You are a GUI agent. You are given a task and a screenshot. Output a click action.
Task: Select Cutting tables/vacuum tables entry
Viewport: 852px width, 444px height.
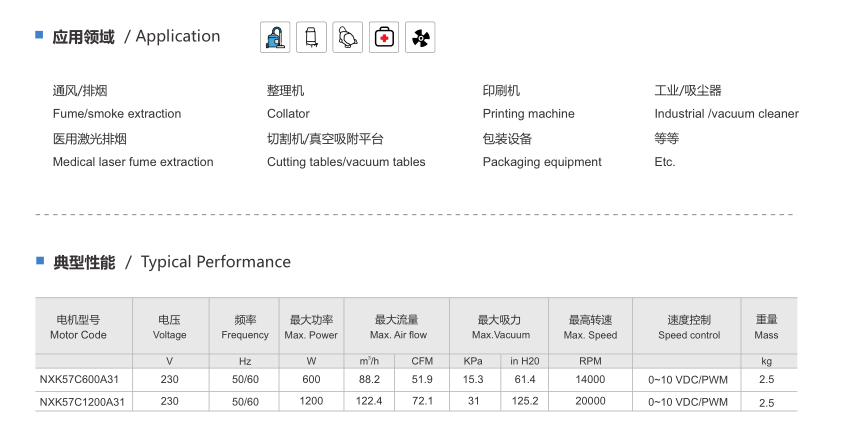[x=346, y=162]
